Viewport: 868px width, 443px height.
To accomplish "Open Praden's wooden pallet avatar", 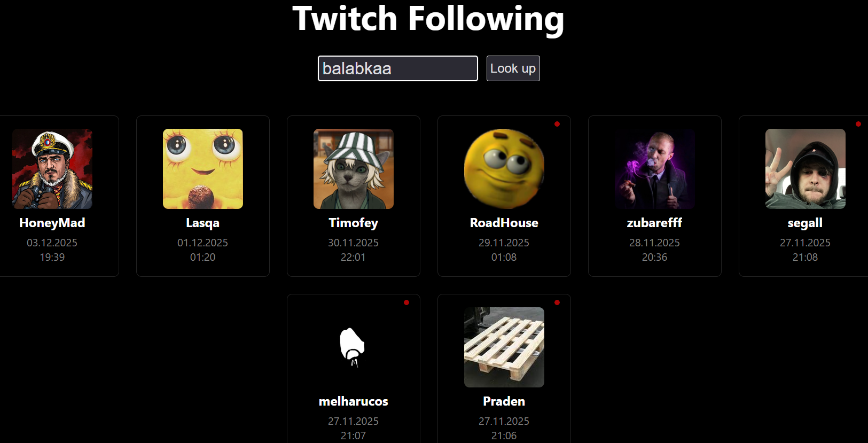I will (x=504, y=347).
